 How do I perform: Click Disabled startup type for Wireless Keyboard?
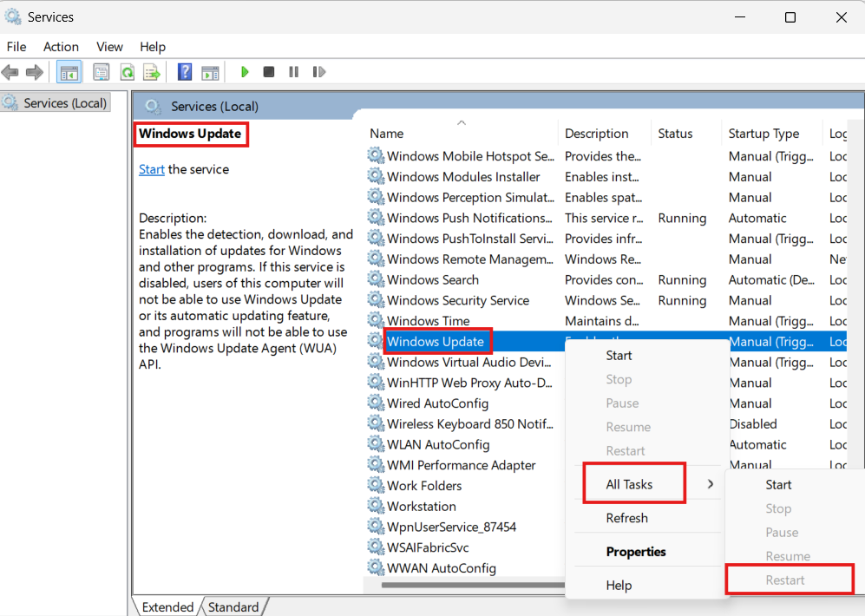point(753,423)
